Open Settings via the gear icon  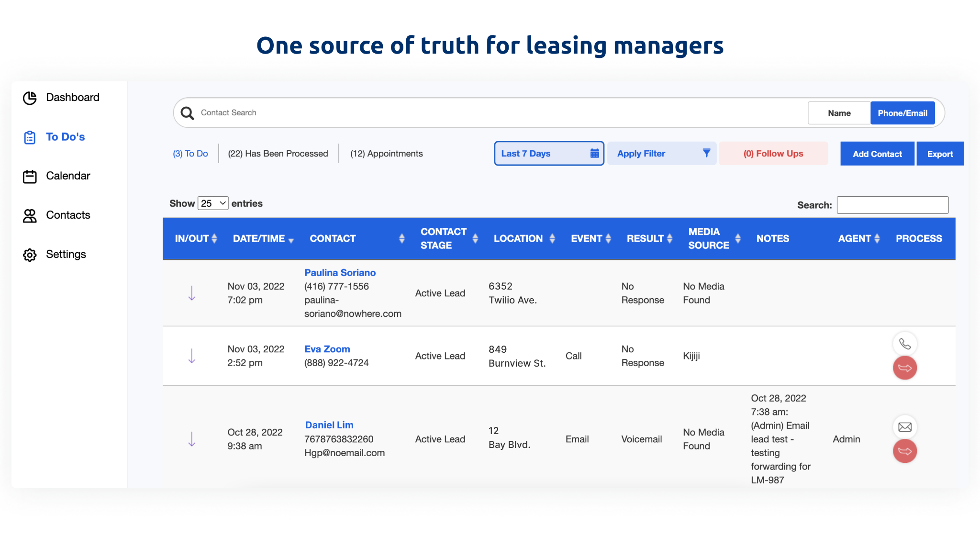(29, 255)
